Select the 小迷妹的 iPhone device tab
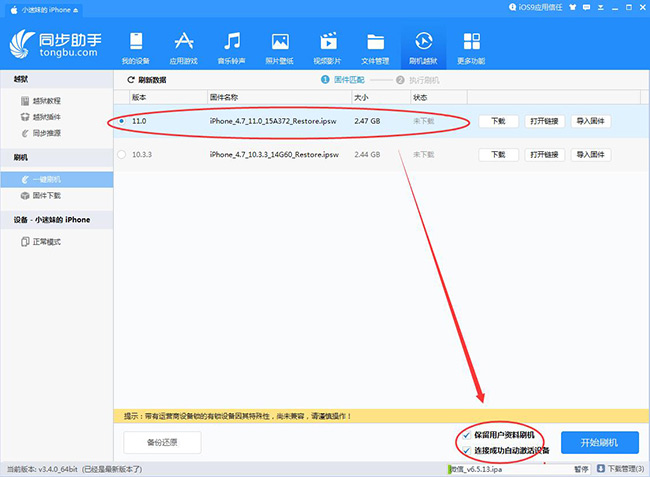The width and height of the screenshot is (650, 477). coord(44,10)
